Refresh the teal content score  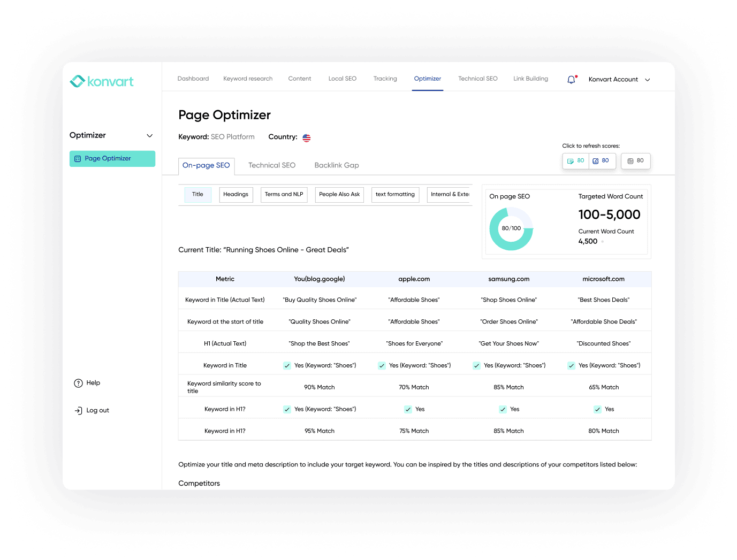pyautogui.click(x=576, y=161)
